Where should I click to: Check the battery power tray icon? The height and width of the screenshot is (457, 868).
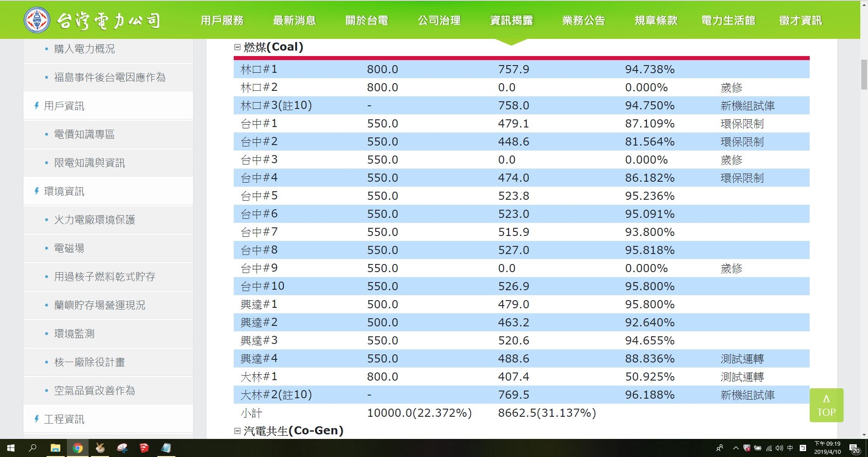pos(758,448)
